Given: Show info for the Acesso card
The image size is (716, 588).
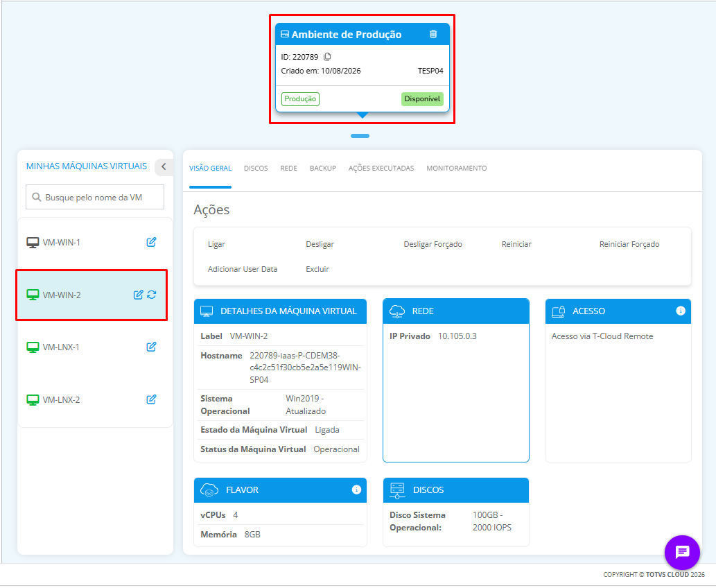Looking at the screenshot, I should pos(681,311).
